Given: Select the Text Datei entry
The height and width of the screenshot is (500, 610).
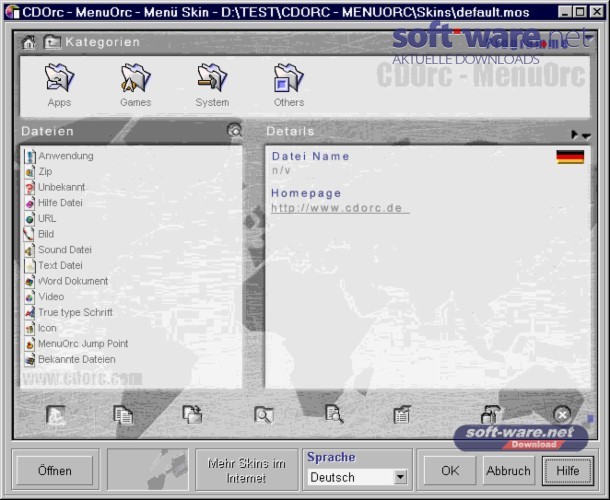Looking at the screenshot, I should [53, 265].
